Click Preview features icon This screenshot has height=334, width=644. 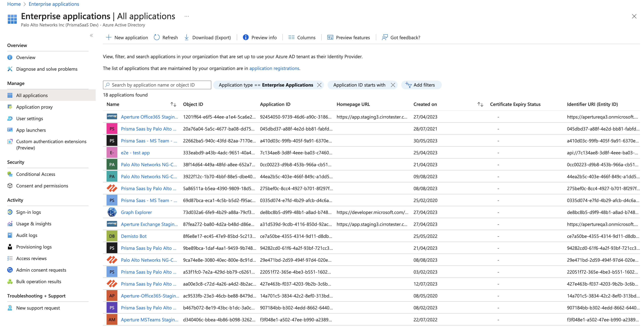tap(330, 38)
